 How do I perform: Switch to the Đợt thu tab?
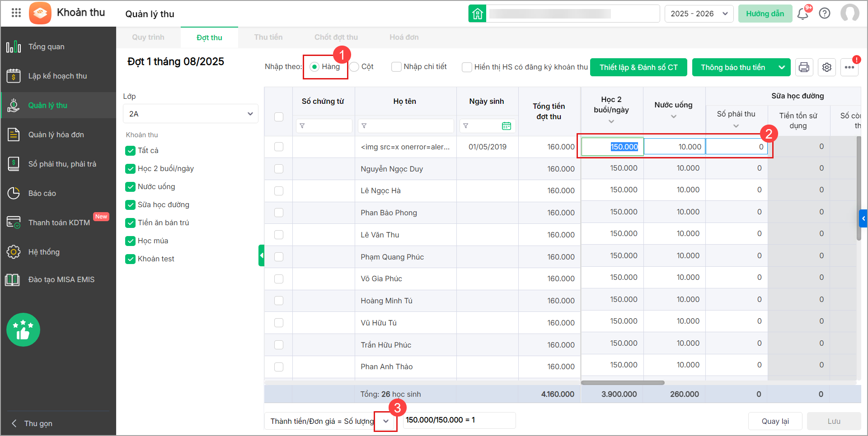point(209,37)
